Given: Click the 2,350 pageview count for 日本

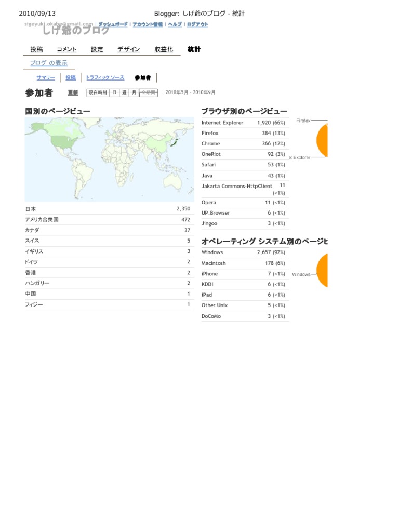Looking at the screenshot, I should (183, 209).
